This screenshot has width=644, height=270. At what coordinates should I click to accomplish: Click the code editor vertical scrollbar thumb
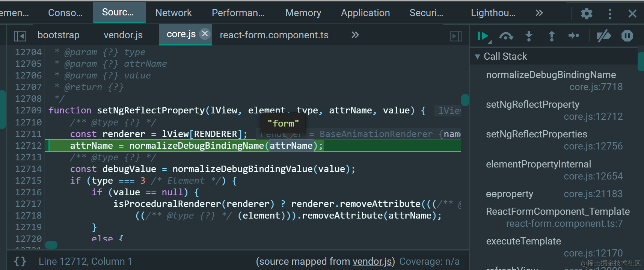(465, 100)
